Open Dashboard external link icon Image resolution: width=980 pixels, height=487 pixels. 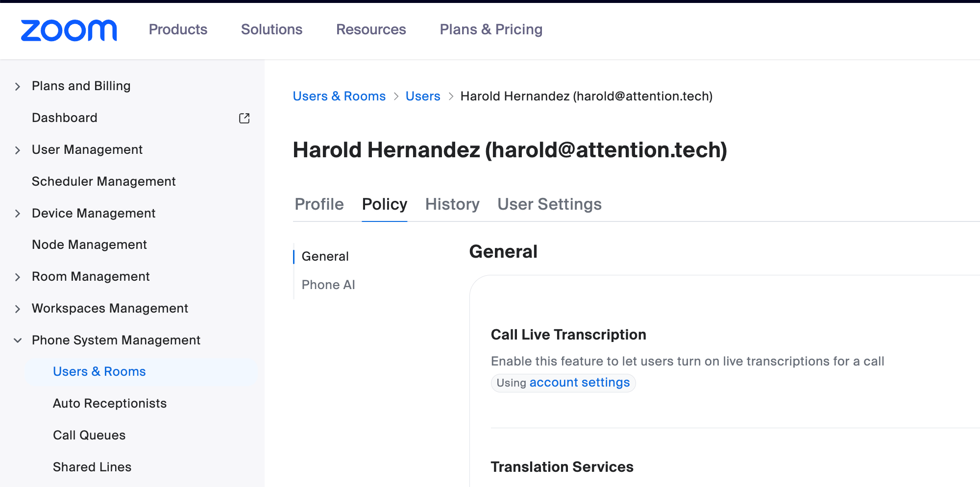[244, 118]
